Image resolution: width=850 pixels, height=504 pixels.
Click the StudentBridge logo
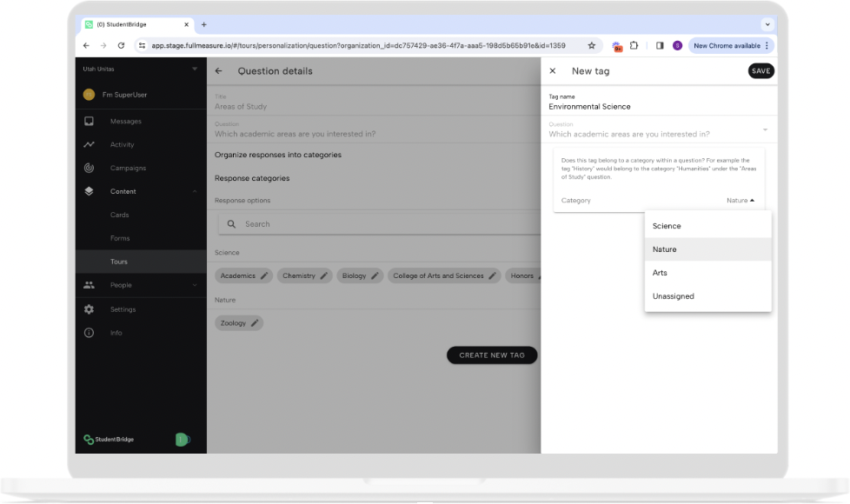pos(109,440)
